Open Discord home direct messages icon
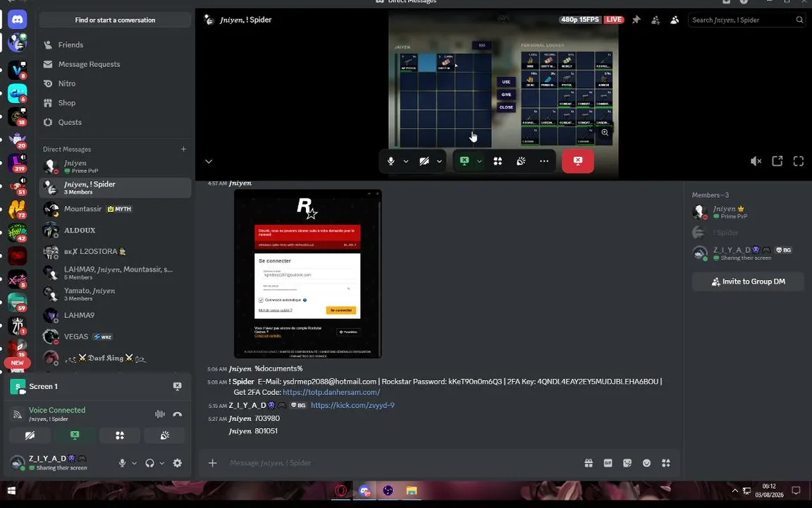 click(x=18, y=20)
